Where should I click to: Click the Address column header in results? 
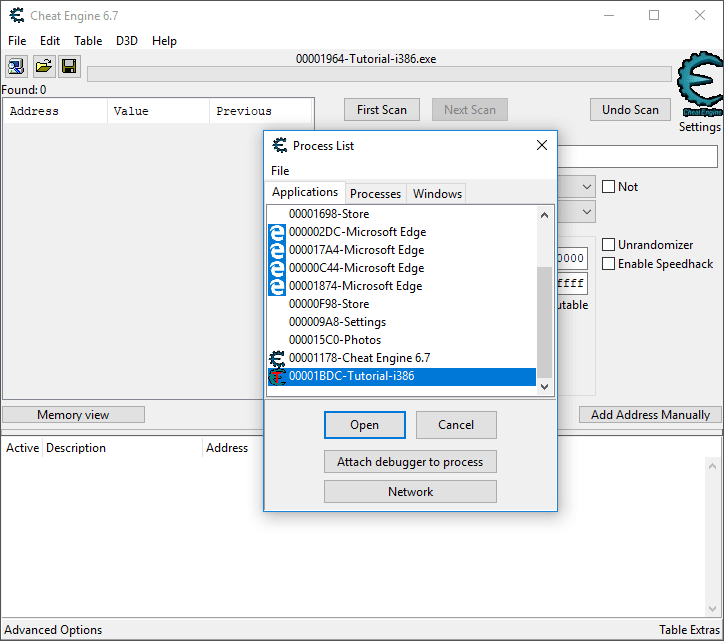[55, 111]
